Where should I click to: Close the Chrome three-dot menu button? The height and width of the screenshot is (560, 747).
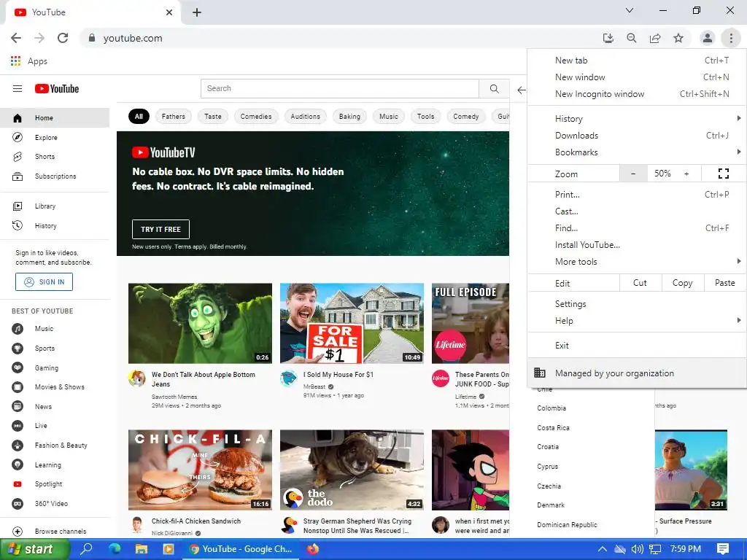[731, 38]
